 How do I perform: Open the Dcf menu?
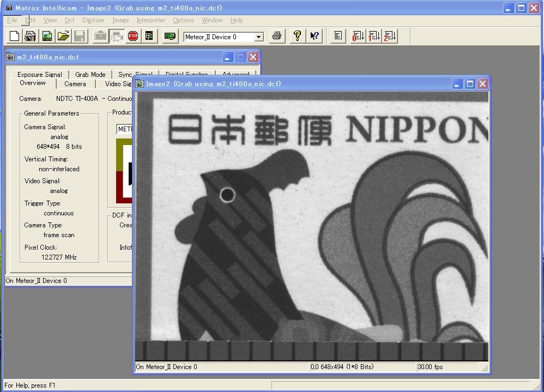[69, 20]
